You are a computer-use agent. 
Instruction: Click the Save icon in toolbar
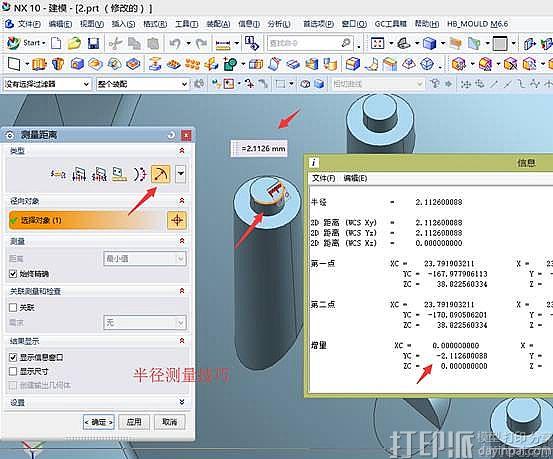(93, 43)
